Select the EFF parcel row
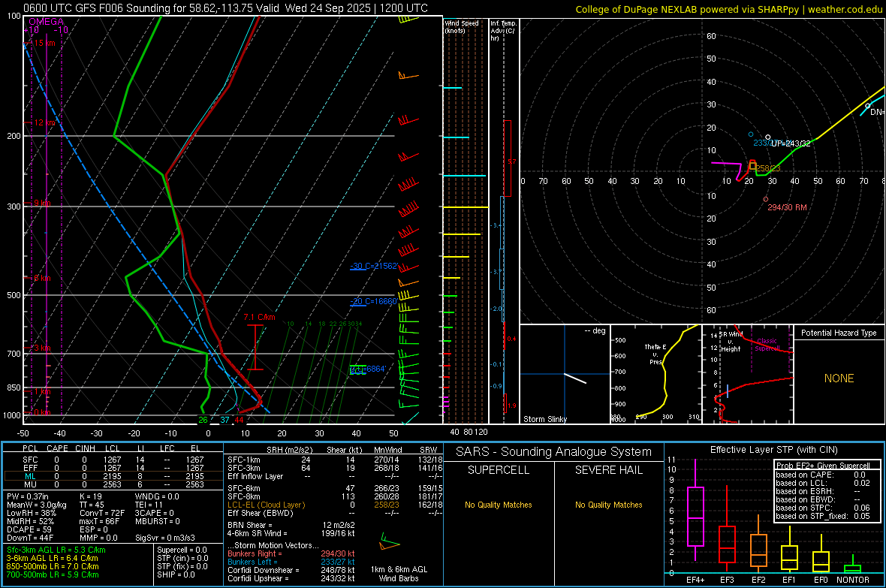886x588 pixels. (x=113, y=468)
